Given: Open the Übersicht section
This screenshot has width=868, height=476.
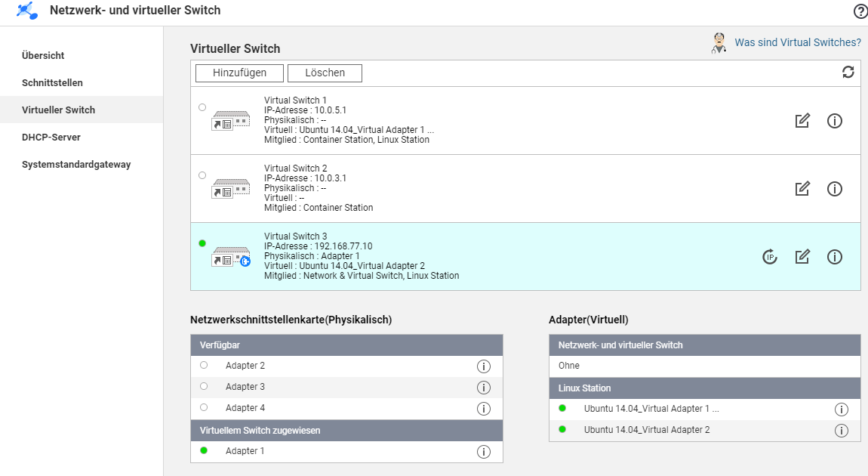Looking at the screenshot, I should (43, 55).
